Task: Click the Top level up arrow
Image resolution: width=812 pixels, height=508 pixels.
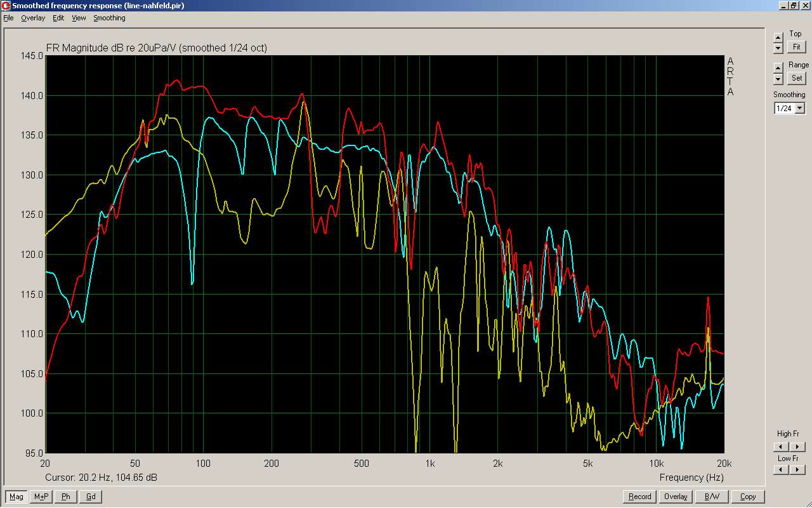Action: tap(778, 37)
